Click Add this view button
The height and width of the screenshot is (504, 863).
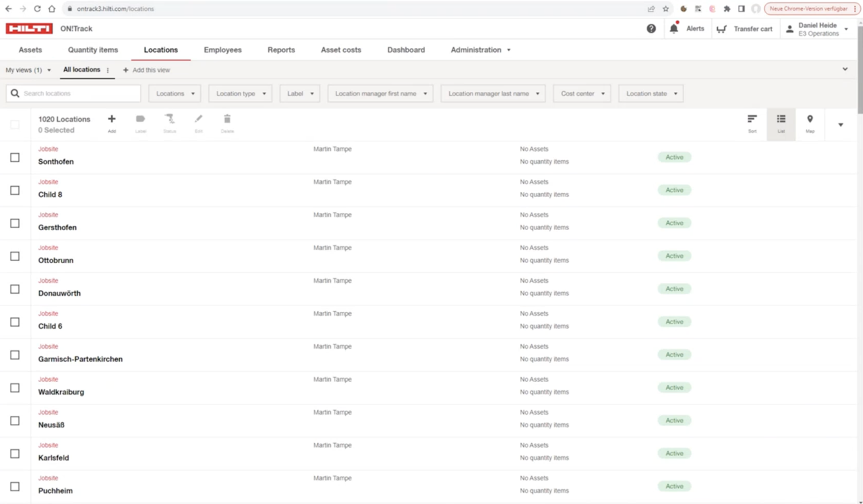(147, 70)
